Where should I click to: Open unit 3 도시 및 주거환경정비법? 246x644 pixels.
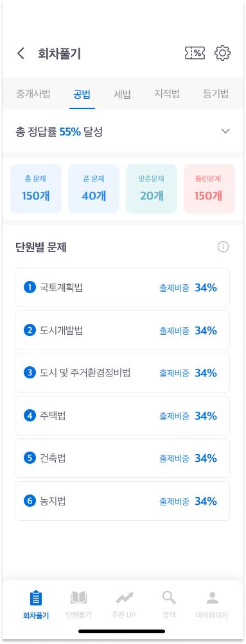(x=122, y=373)
